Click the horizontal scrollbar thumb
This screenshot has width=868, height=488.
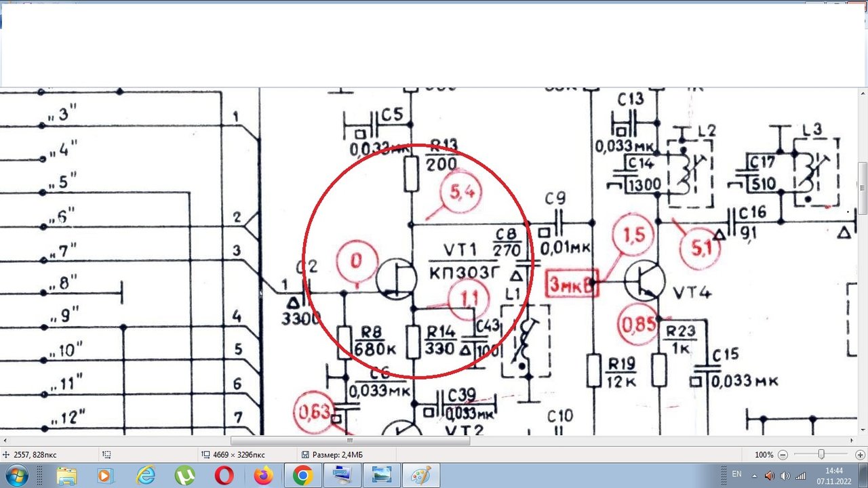click(350, 441)
